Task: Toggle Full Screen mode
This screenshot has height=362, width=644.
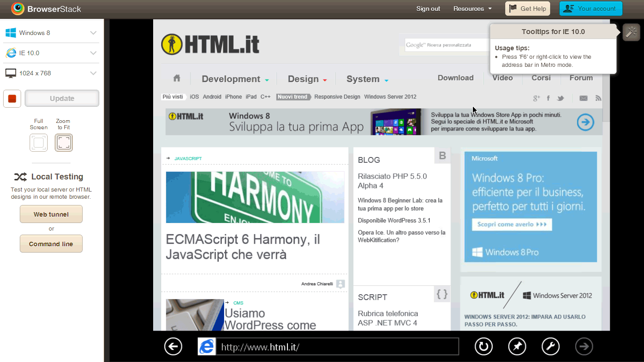Action: (39, 143)
